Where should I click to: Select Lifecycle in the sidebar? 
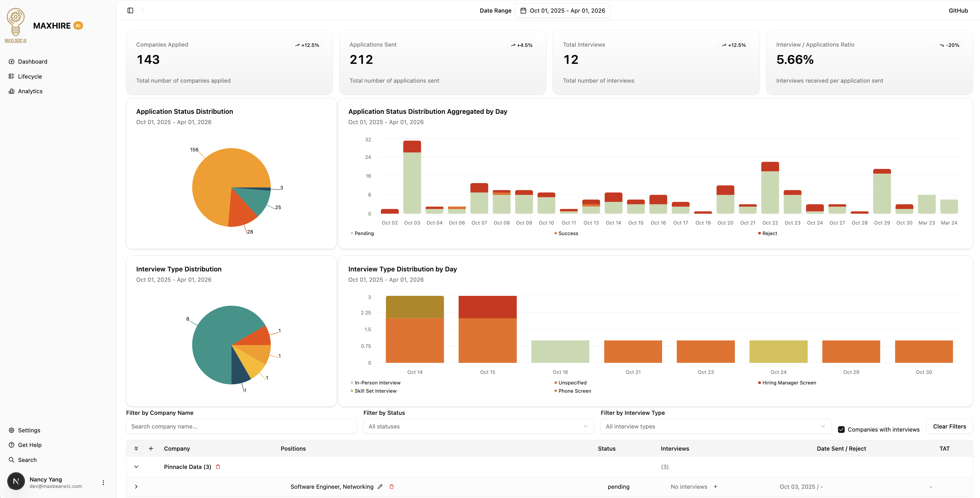coord(30,76)
